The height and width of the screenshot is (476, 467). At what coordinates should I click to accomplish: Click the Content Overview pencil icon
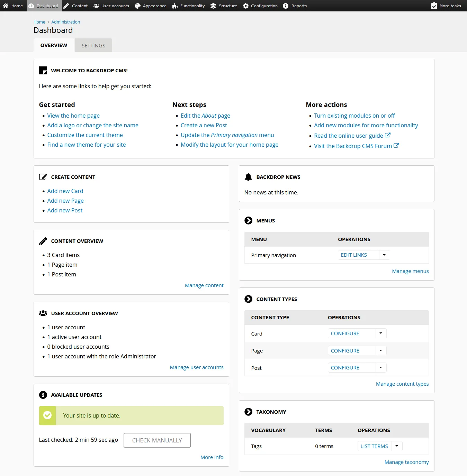click(43, 241)
